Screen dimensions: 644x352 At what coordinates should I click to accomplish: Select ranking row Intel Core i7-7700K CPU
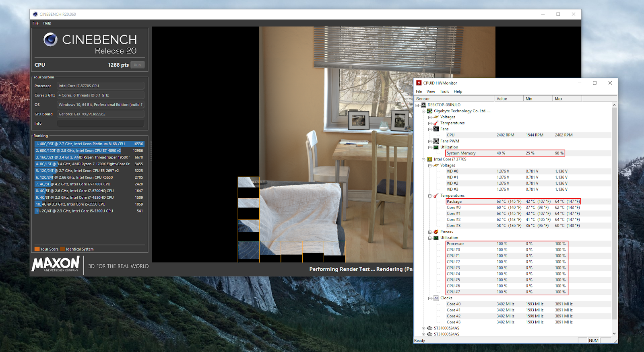coord(89,184)
